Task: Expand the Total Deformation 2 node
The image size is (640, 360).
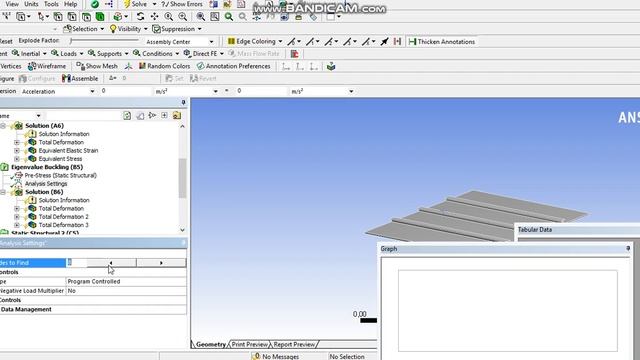Action: [17, 217]
